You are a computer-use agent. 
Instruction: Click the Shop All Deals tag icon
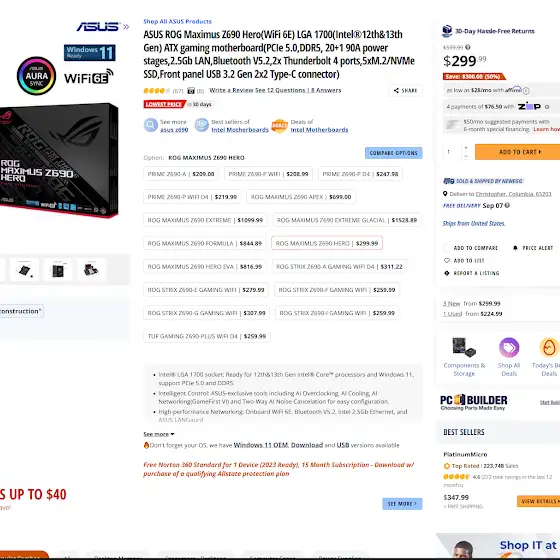coord(509,347)
